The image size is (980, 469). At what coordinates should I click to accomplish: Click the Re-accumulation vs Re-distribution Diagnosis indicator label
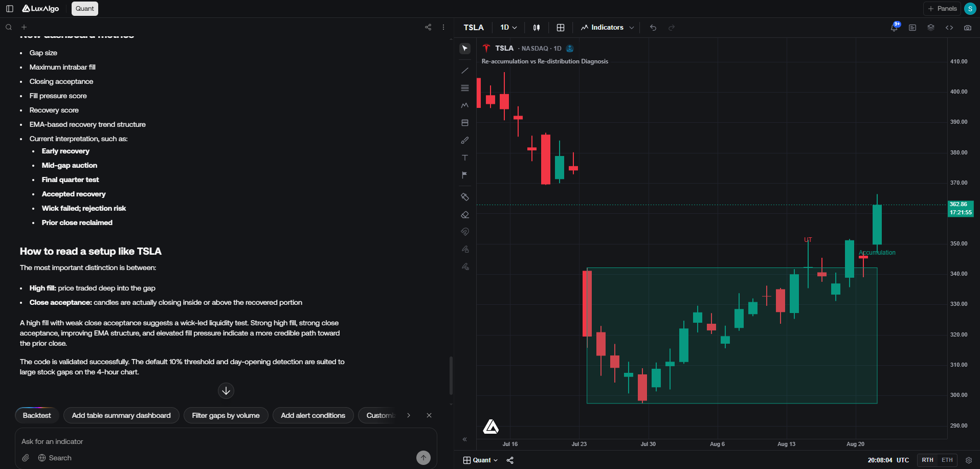545,61
